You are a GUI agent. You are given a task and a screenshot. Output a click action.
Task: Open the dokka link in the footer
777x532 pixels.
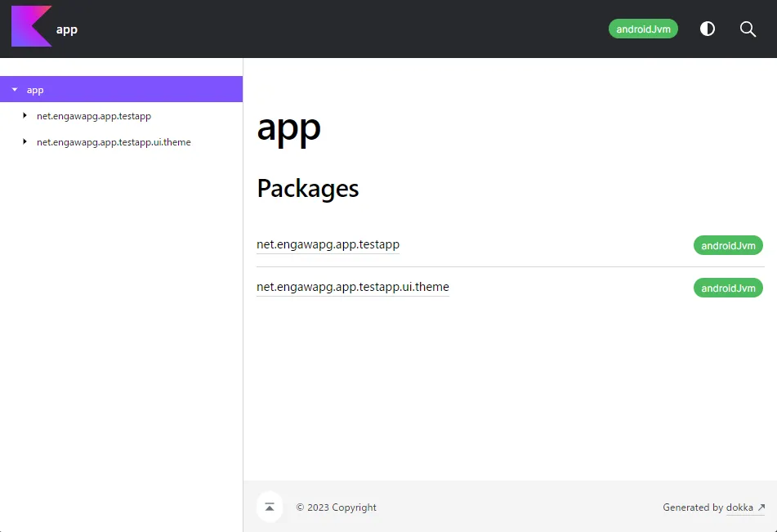point(739,507)
